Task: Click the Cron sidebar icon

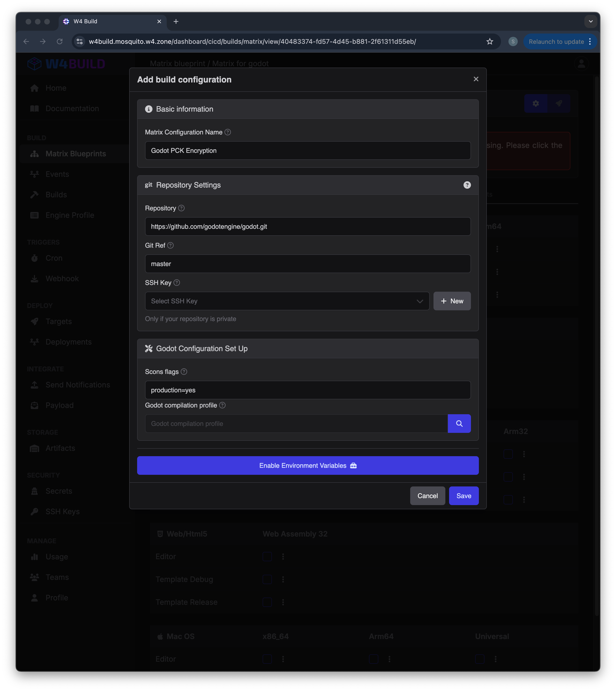Action: [x=34, y=258]
